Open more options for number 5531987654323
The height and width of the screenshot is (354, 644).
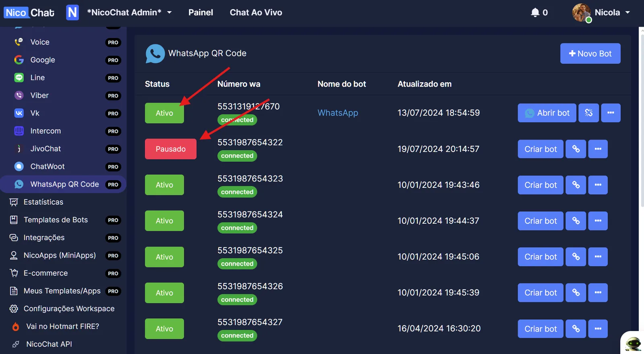(598, 185)
